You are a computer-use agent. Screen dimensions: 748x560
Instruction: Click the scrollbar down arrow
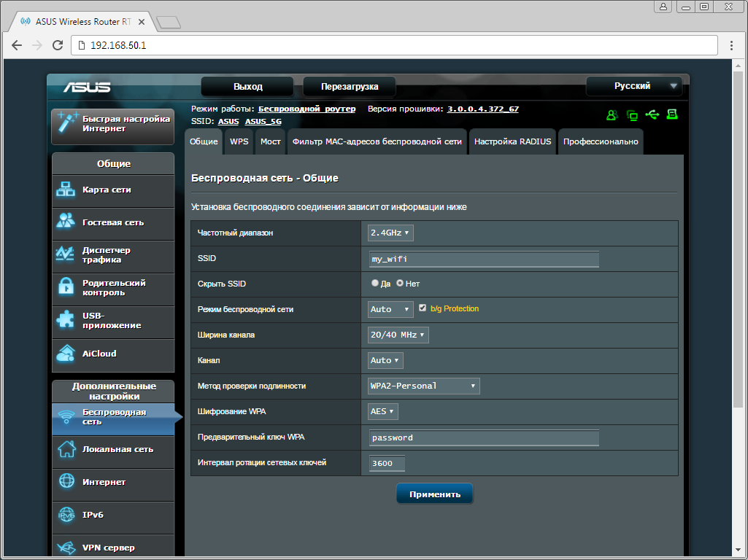738,551
